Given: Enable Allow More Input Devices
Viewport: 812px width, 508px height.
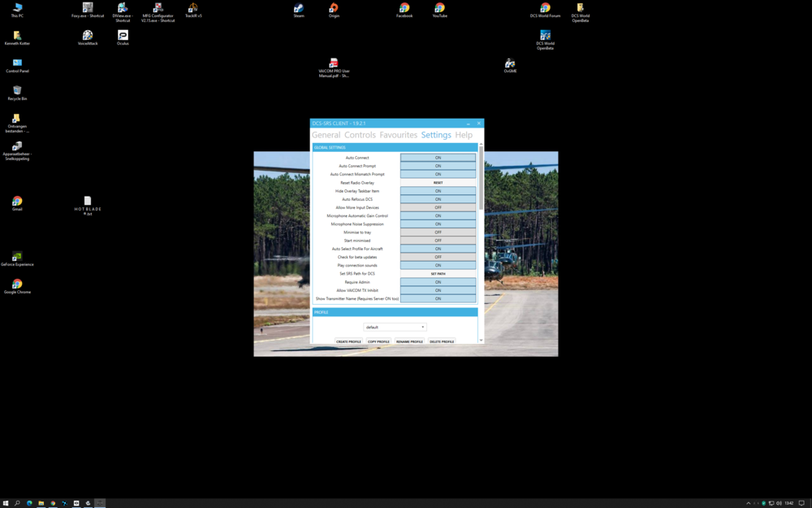Looking at the screenshot, I should click(x=438, y=206).
